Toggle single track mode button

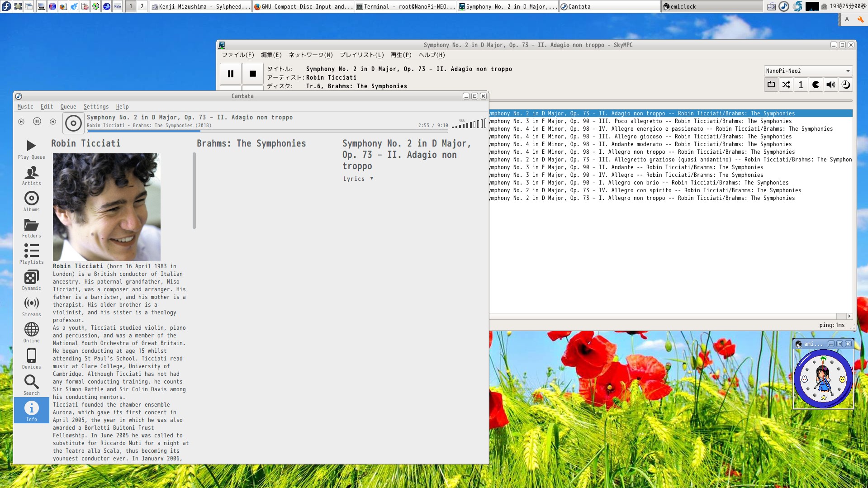[801, 85]
